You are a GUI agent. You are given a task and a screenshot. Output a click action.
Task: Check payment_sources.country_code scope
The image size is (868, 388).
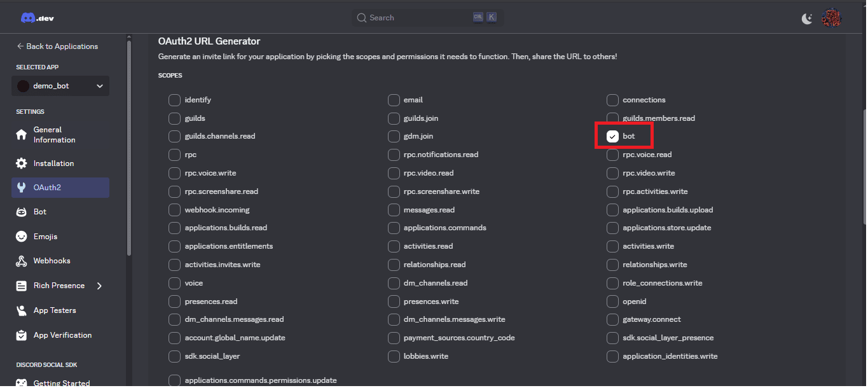click(394, 338)
